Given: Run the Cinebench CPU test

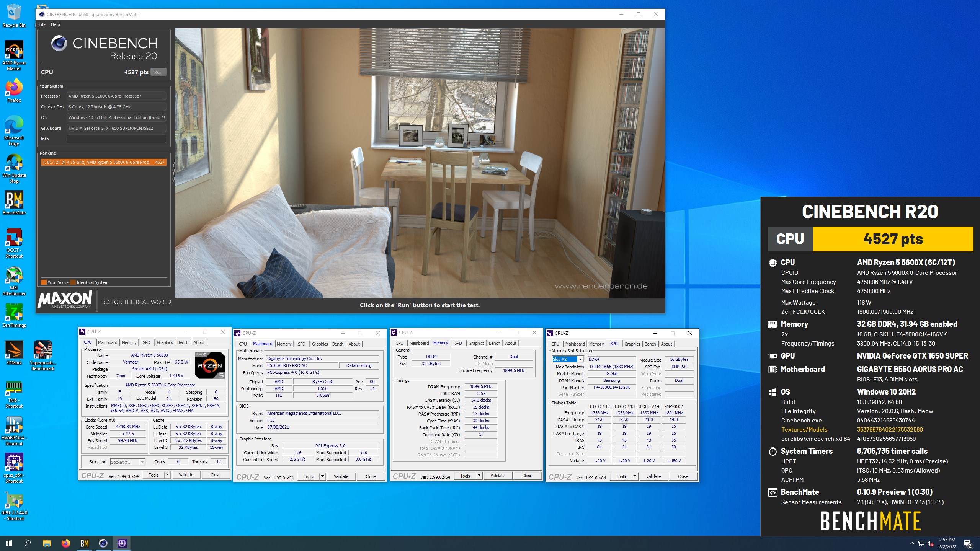Looking at the screenshot, I should pyautogui.click(x=158, y=72).
